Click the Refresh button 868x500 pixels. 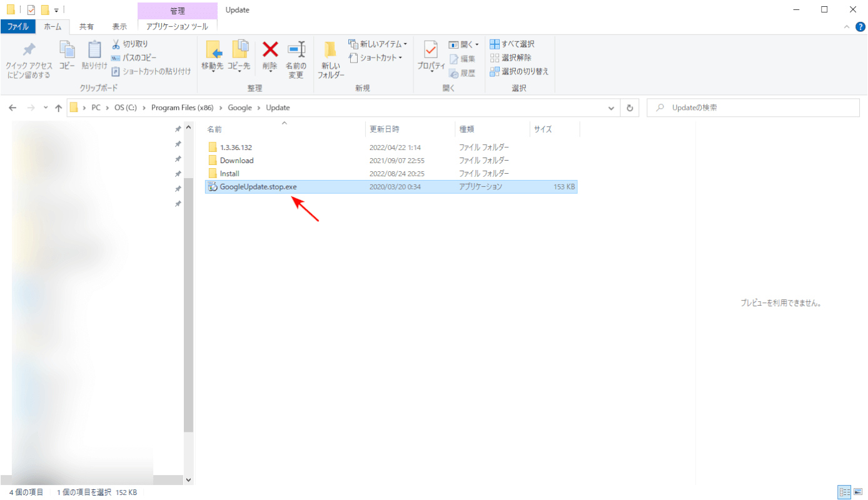[630, 107]
